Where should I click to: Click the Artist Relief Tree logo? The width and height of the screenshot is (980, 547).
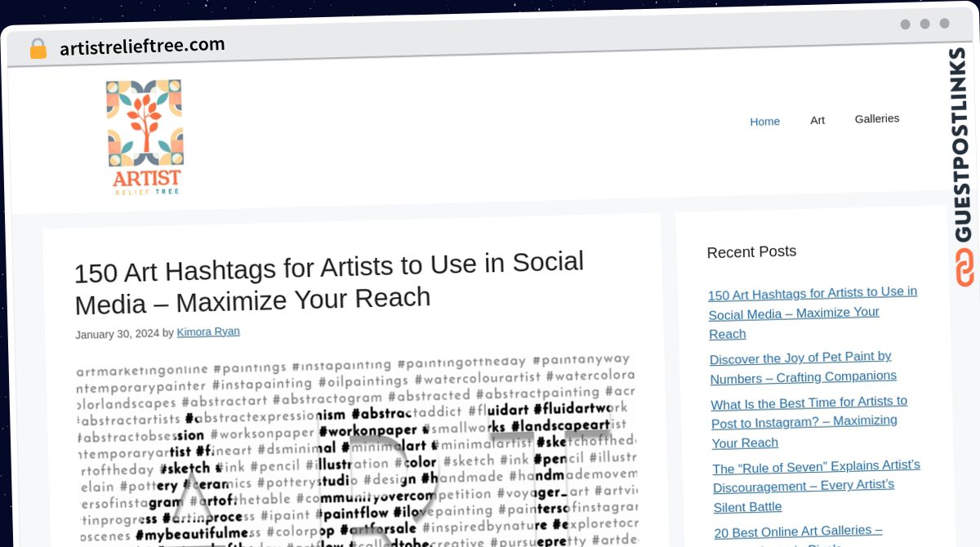[x=145, y=137]
